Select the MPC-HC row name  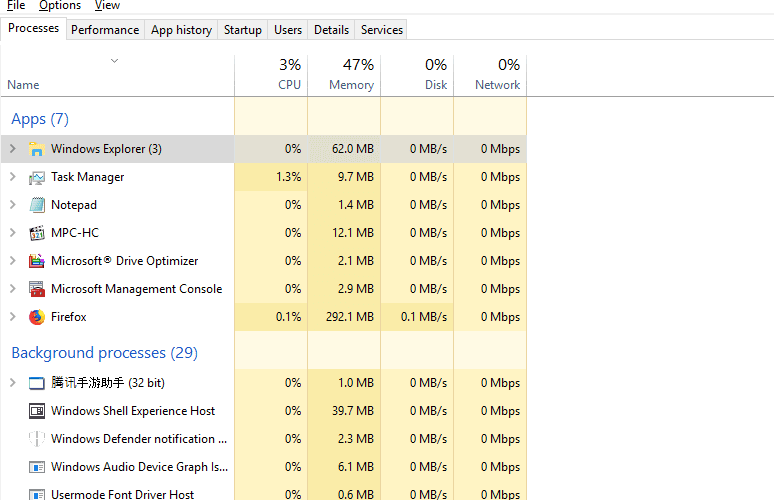point(75,233)
